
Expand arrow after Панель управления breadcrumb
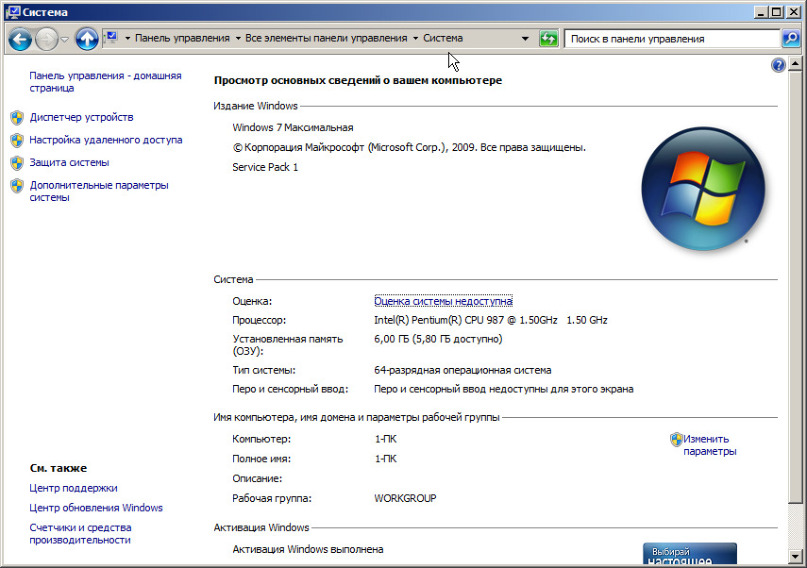[238, 39]
